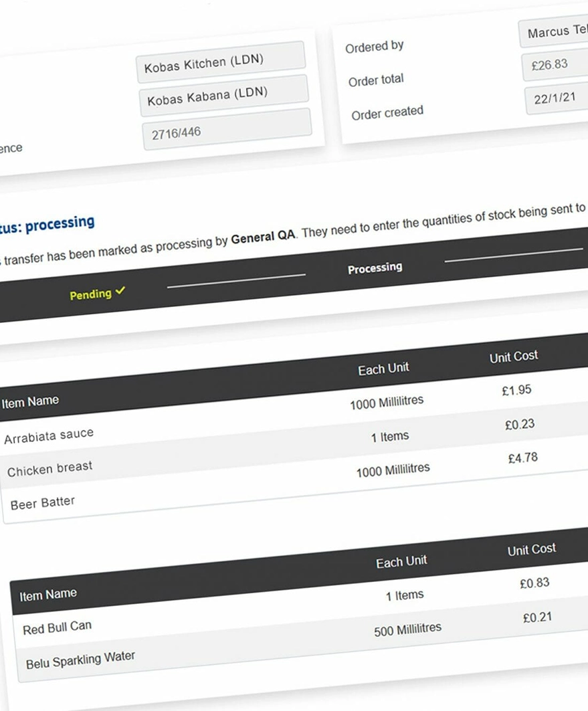Click Unit Cost header above Arrabiata sauce
The width and height of the screenshot is (588, 711).
coord(513,357)
